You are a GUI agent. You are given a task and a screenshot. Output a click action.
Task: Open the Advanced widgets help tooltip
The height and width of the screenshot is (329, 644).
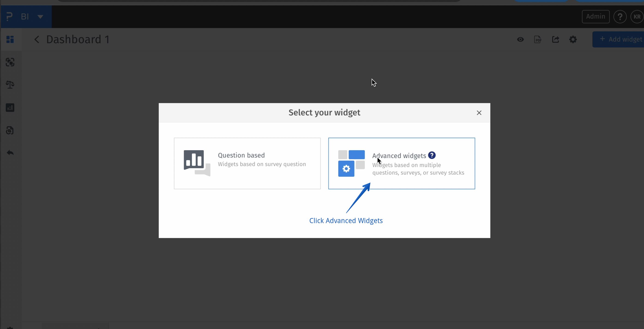click(432, 155)
